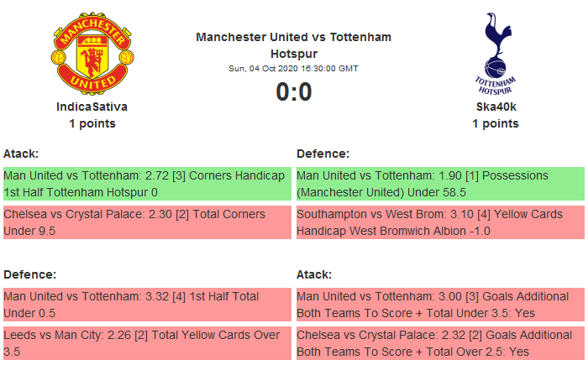588x386 pixels.
Task: Click the bottom right Atack heading
Action: [x=314, y=274]
